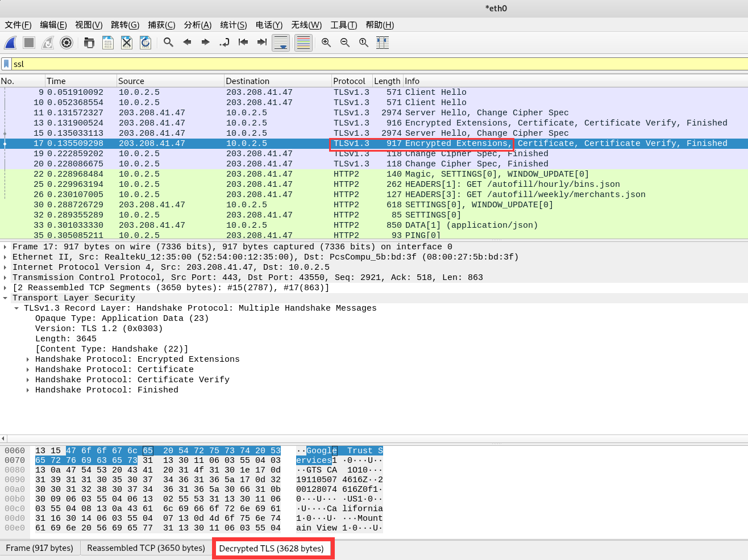Open capture options gear icon

[x=67, y=43]
